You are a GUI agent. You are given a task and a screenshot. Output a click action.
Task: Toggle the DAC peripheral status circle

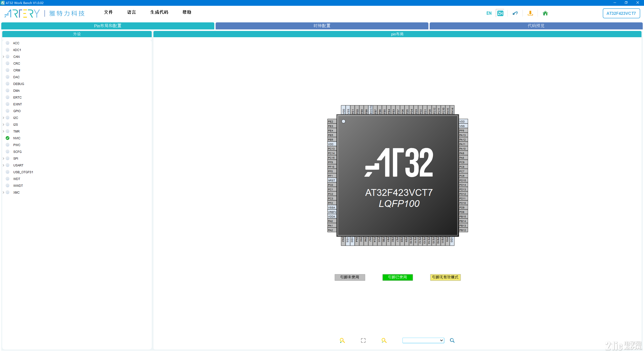(x=8, y=77)
